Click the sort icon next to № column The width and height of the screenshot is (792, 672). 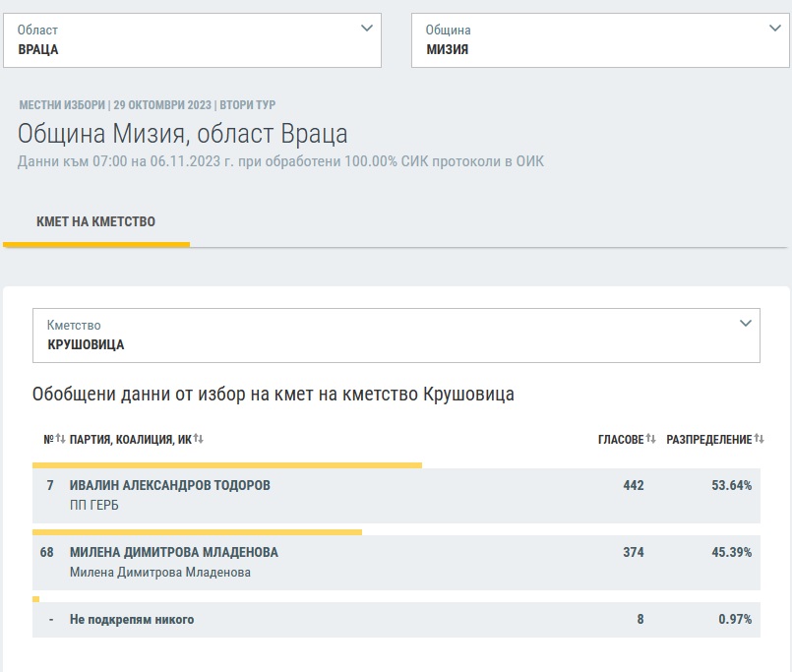[x=61, y=439]
